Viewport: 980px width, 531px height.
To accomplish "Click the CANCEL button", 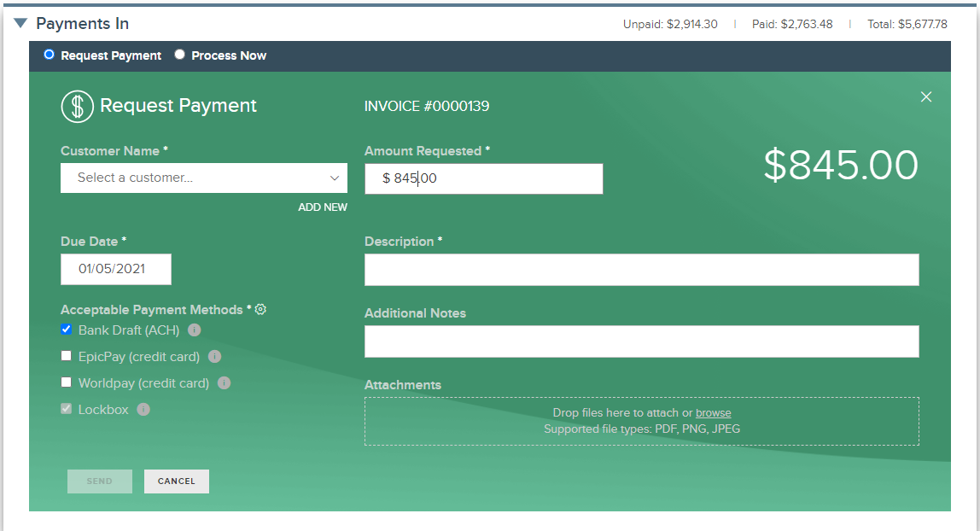I will click(176, 481).
